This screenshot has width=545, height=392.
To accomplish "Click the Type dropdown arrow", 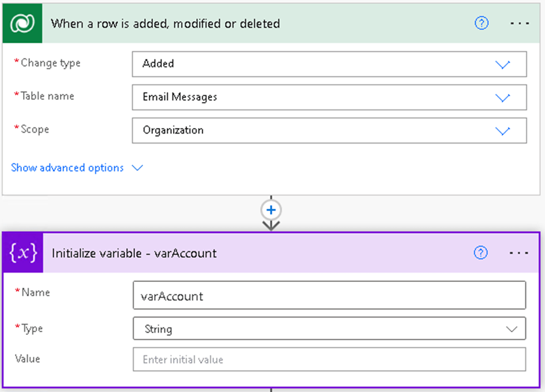I will [x=511, y=329].
